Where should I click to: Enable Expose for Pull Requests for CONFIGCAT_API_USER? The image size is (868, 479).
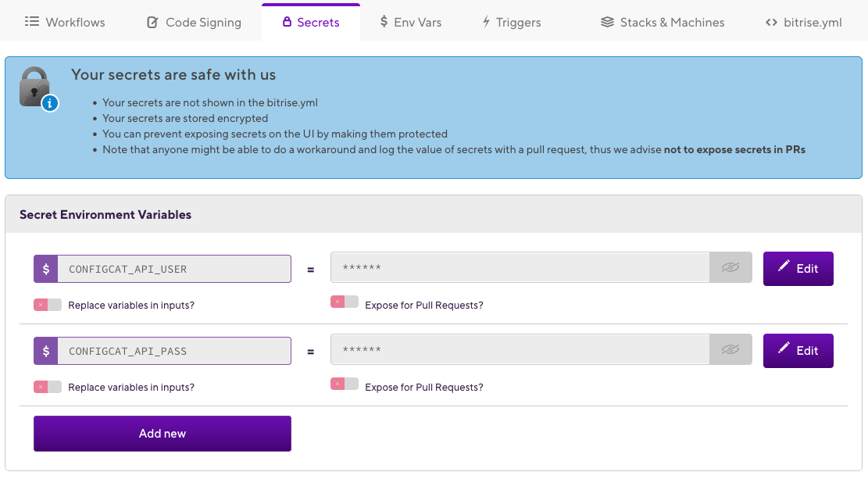pos(344,302)
